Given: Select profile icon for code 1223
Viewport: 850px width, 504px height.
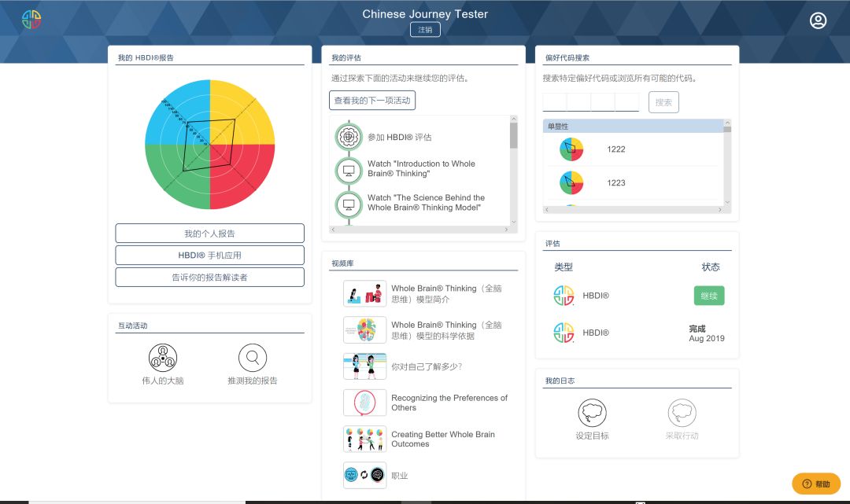Looking at the screenshot, I should point(571,183).
